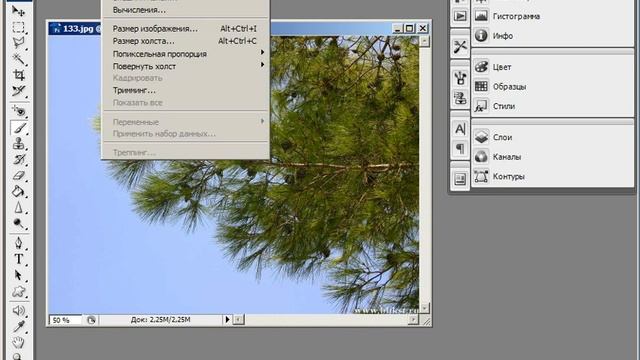Open the Попиксельная пропорция submenu
This screenshot has width=640, height=360.
(185, 54)
